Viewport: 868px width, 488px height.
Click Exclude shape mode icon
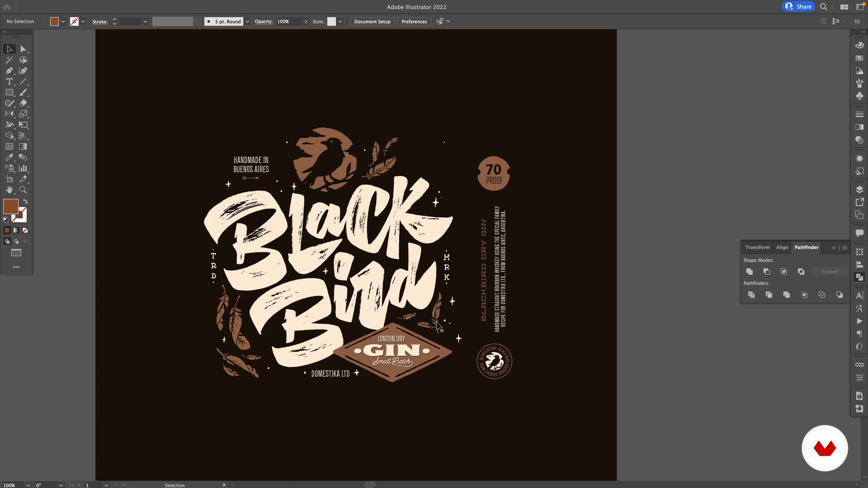pyautogui.click(x=801, y=272)
